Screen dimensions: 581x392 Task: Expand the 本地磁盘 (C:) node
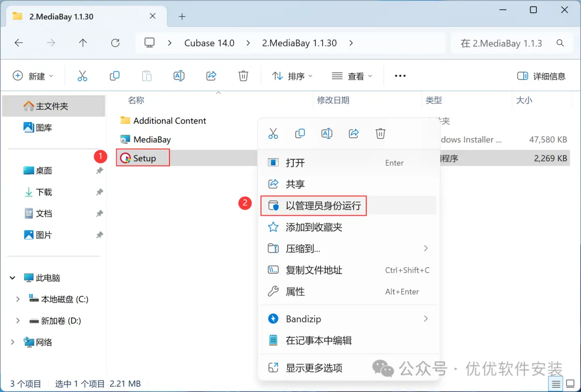pyautogui.click(x=17, y=299)
